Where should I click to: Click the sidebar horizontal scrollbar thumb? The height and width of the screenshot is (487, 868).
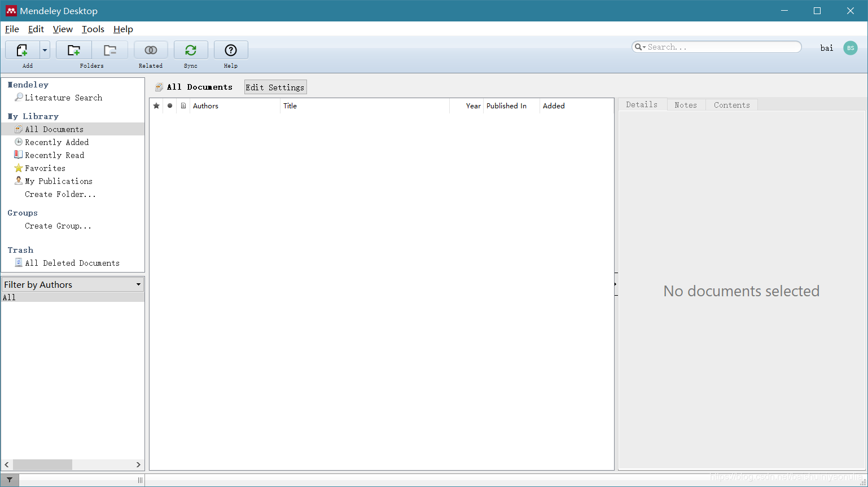tap(42, 464)
